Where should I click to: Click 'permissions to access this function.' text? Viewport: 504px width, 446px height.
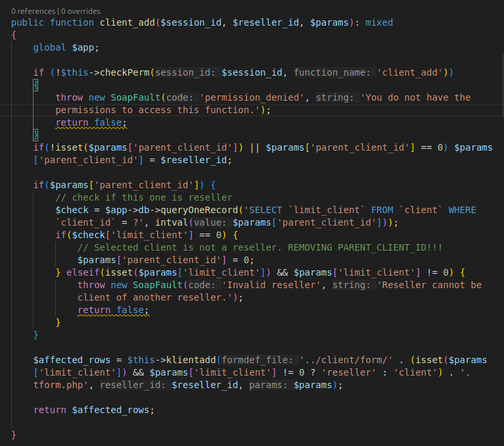pos(158,110)
